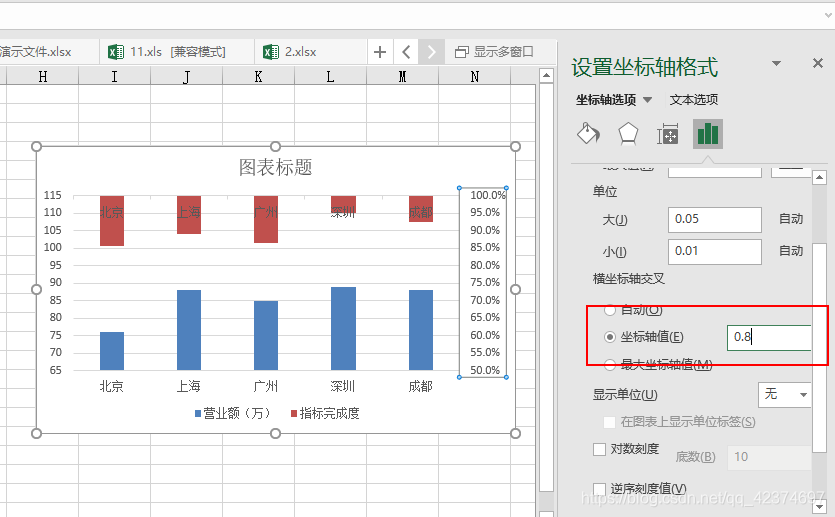Close the 设置坐标轴格式 pane

(x=818, y=63)
